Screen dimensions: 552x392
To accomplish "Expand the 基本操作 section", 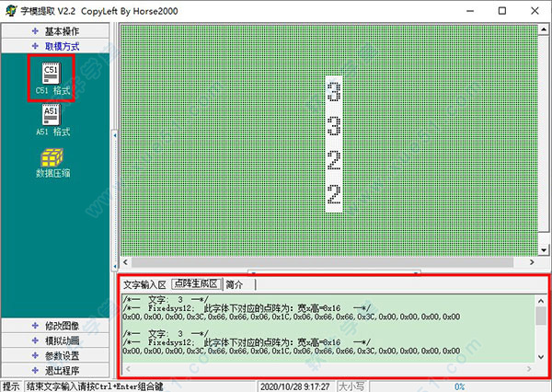I will pyautogui.click(x=56, y=31).
